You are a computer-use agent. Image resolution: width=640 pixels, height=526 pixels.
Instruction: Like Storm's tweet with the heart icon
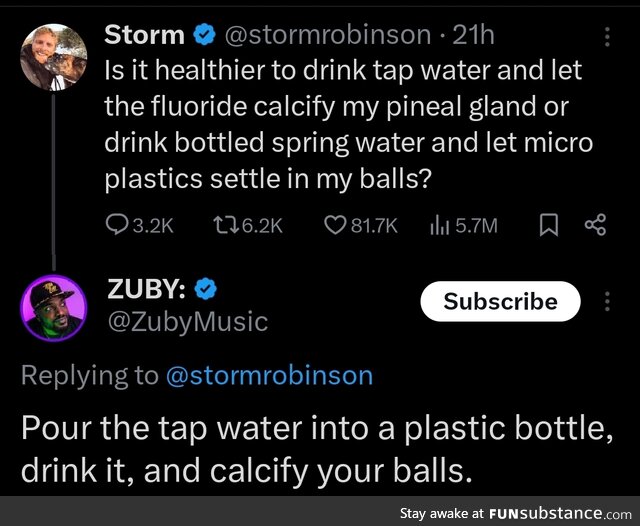[334, 226]
